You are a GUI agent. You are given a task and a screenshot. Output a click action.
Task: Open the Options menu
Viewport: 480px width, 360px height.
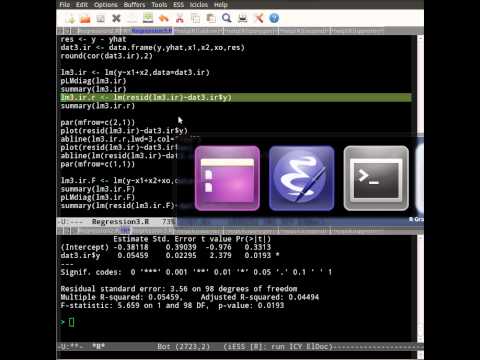pyautogui.click(x=106, y=5)
